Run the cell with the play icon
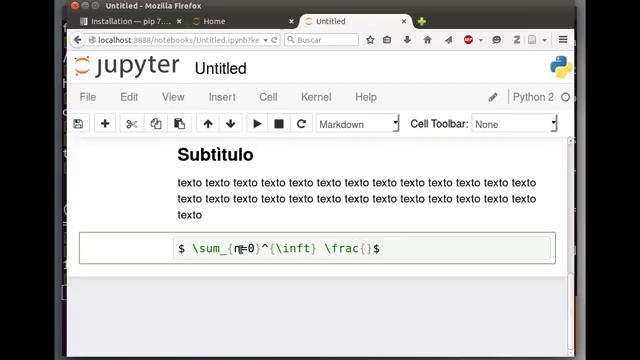The image size is (640, 360). (x=257, y=124)
